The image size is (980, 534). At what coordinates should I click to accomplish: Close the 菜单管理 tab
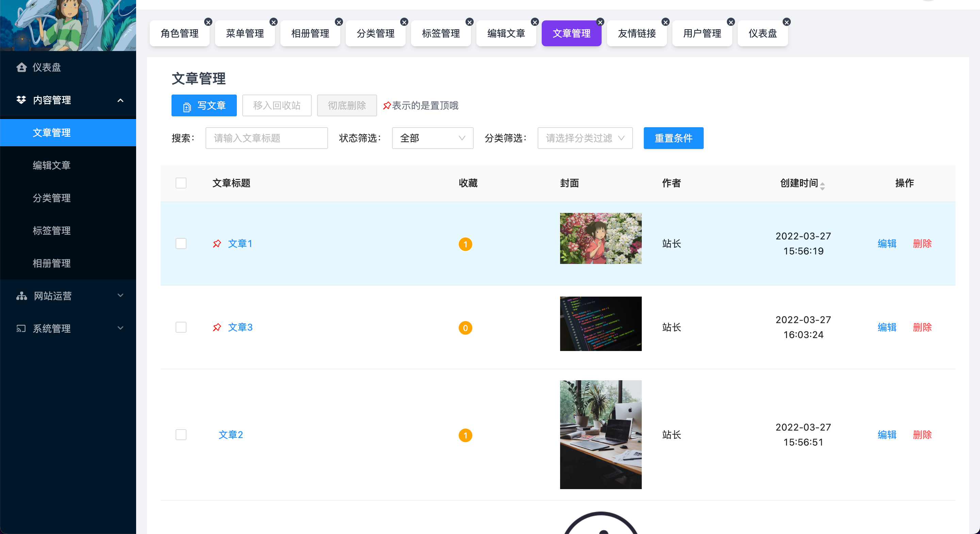pos(274,22)
